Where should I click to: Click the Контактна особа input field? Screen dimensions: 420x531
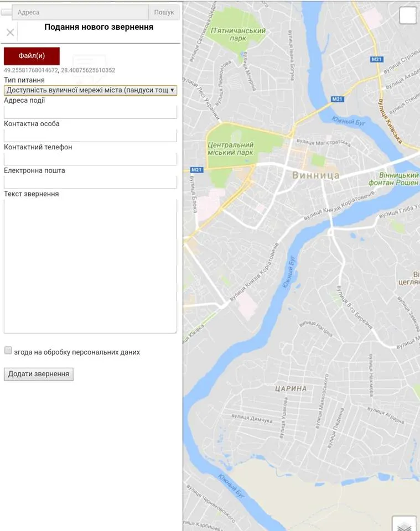coord(90,136)
